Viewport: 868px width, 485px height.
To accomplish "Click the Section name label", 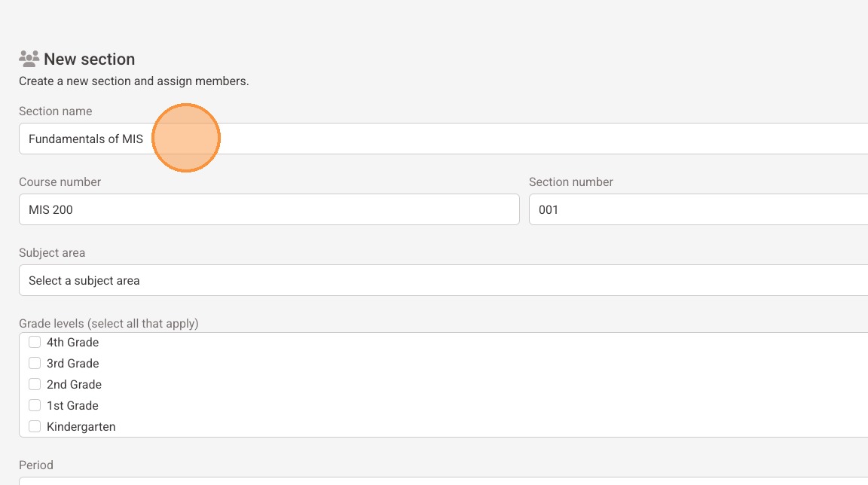I will pyautogui.click(x=55, y=111).
